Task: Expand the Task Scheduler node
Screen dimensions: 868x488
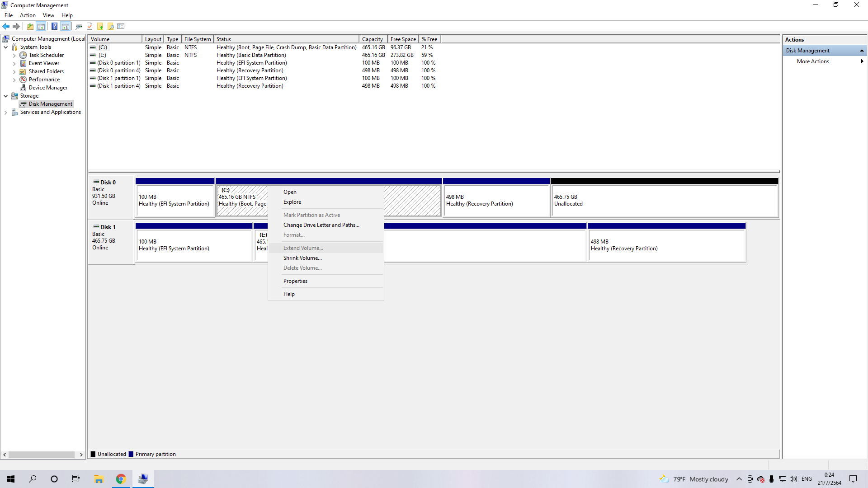Action: (x=14, y=56)
